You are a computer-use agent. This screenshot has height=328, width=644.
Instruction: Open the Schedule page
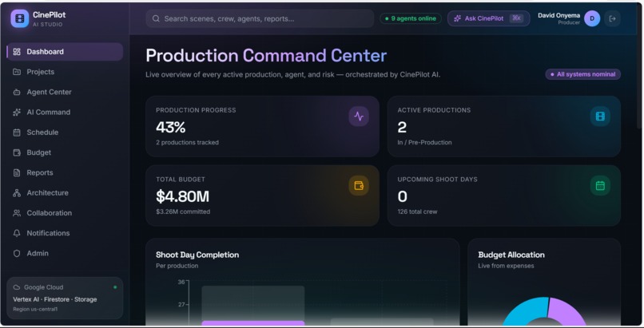(65, 132)
